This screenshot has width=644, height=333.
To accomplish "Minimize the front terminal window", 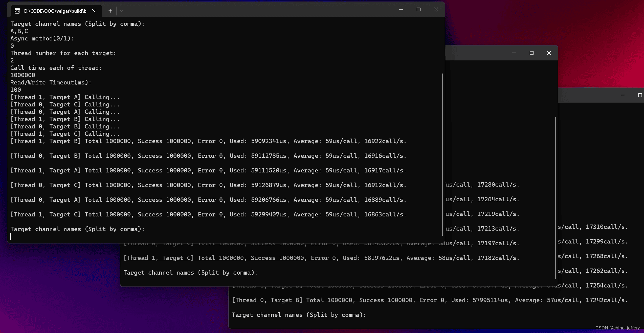I will pos(401,10).
